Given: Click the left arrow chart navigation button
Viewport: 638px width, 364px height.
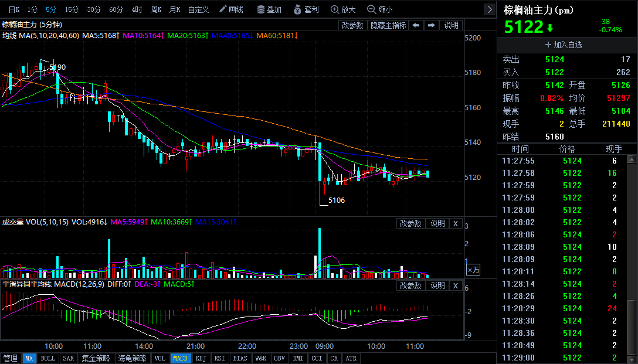Looking at the screenshot, I should 416,25.
